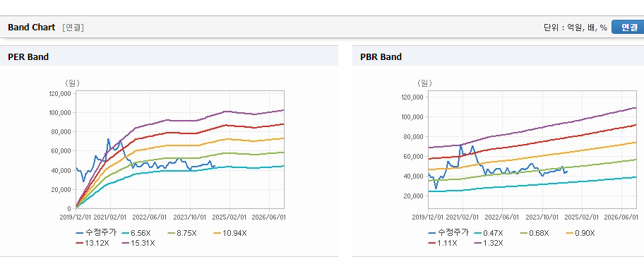The image size is (644, 257).
Task: Select the Band Chart heading text
Action: pos(31,27)
